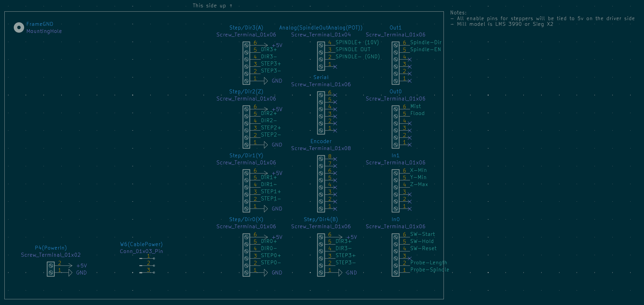The width and height of the screenshot is (644, 305).
Task: Click the SW-Start pin label on In0
Action: [x=422, y=234]
